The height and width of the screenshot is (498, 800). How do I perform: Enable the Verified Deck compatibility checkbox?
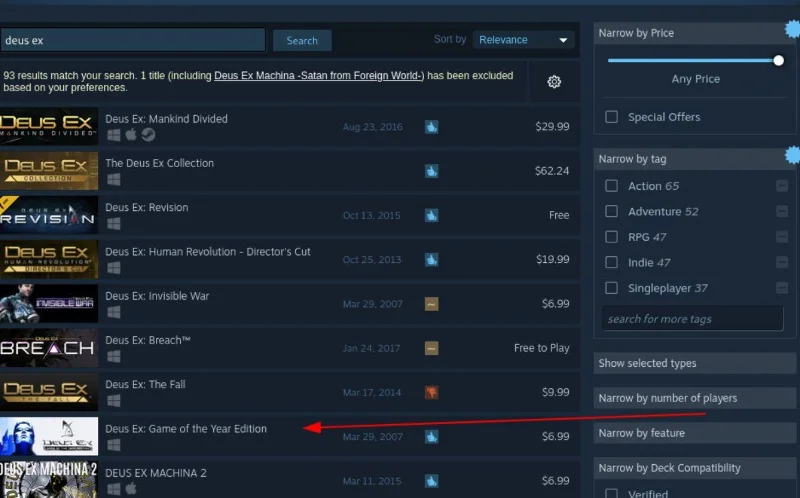[611, 493]
